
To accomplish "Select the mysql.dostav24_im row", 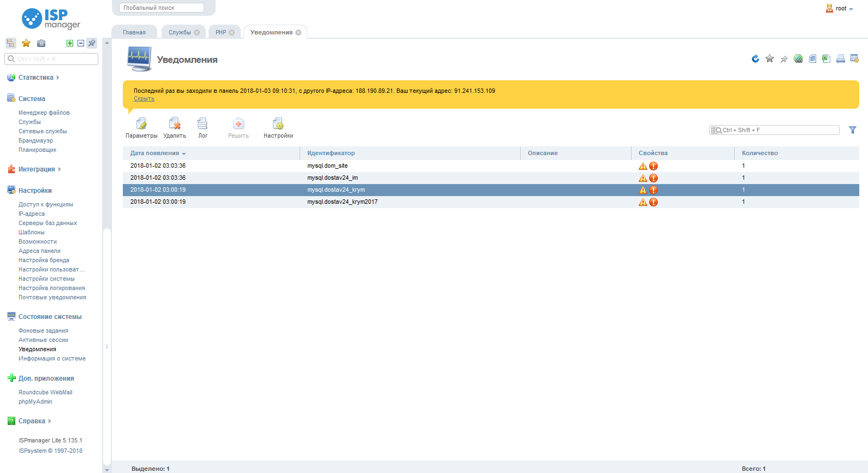I will [x=491, y=178].
